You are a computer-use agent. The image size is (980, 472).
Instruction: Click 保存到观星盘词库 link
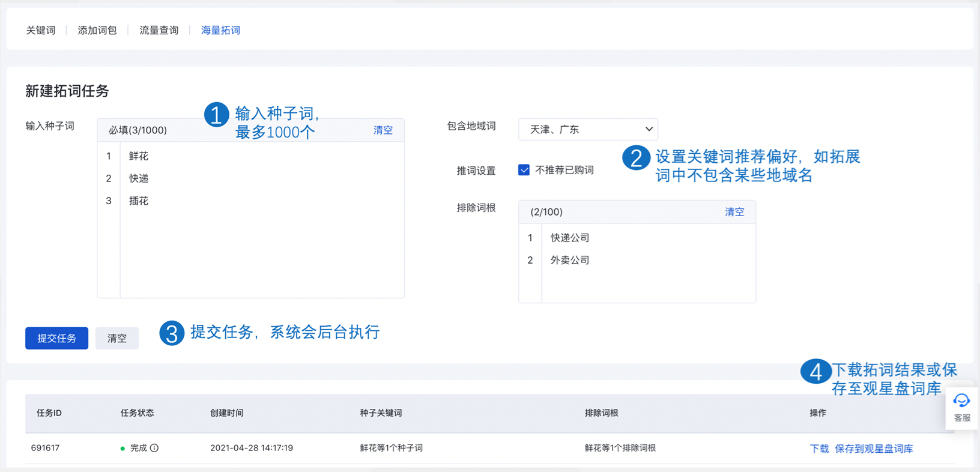point(874,449)
